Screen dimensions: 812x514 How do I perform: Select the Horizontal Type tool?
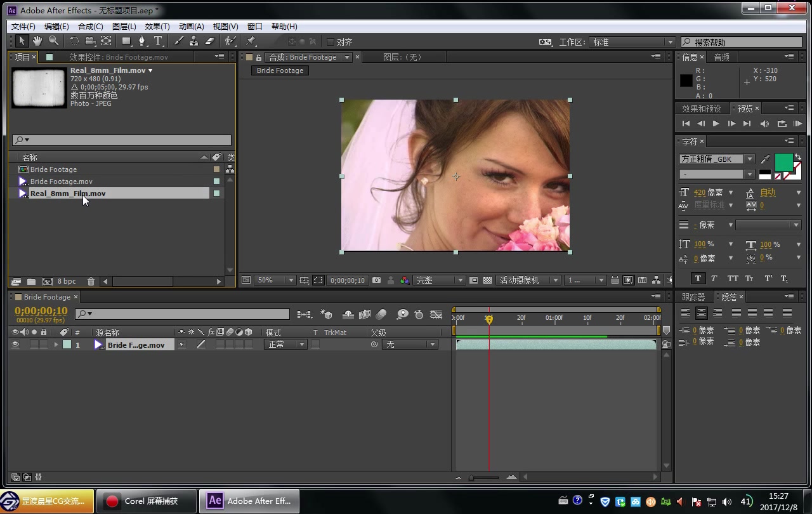[x=158, y=41]
